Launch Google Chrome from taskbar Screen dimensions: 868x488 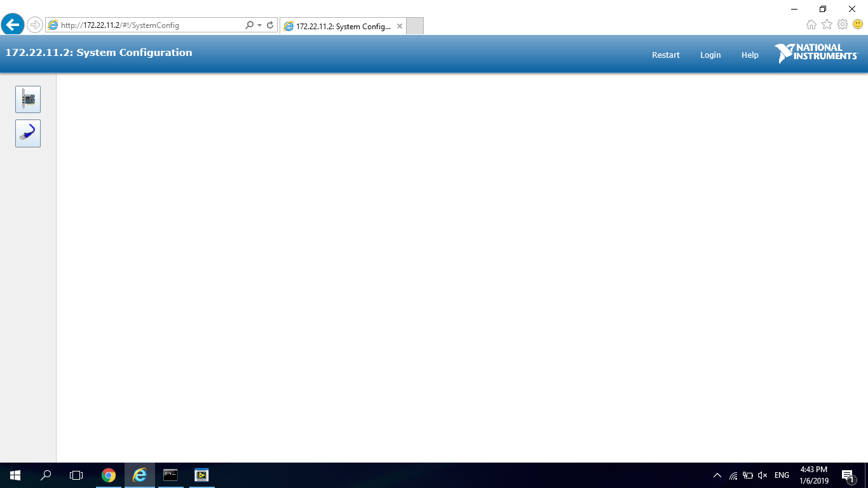tap(109, 475)
